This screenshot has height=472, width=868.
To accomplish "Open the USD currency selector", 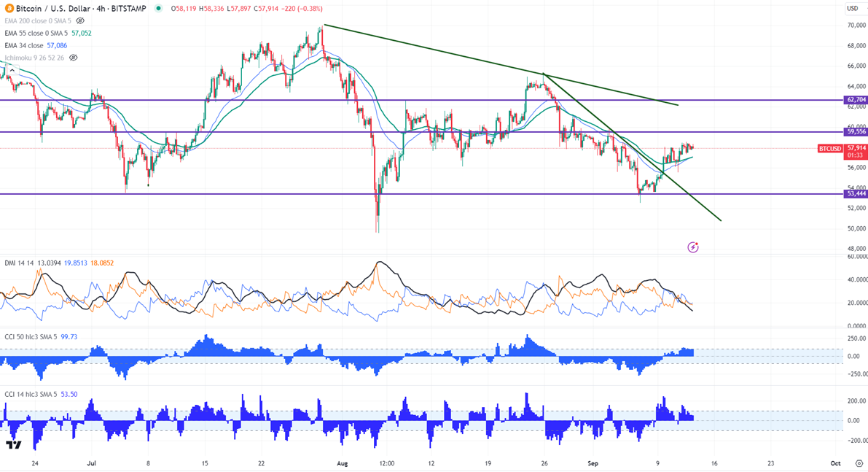I will tap(852, 9).
